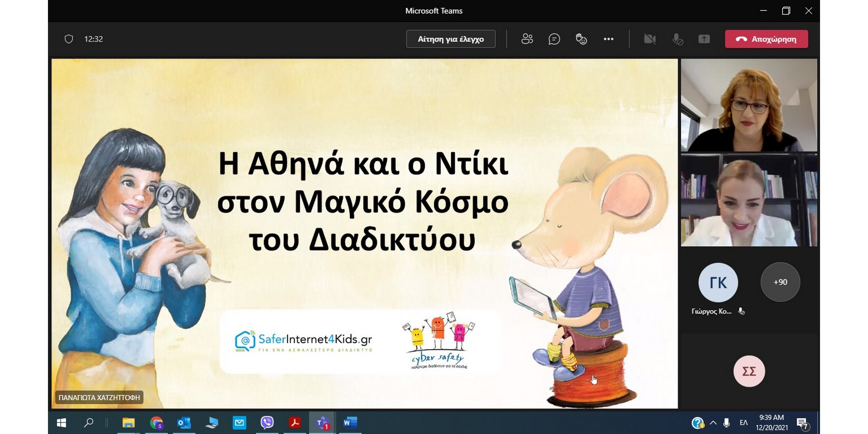Show hidden system tray icons chevron
The image size is (868, 434).
click(x=713, y=423)
